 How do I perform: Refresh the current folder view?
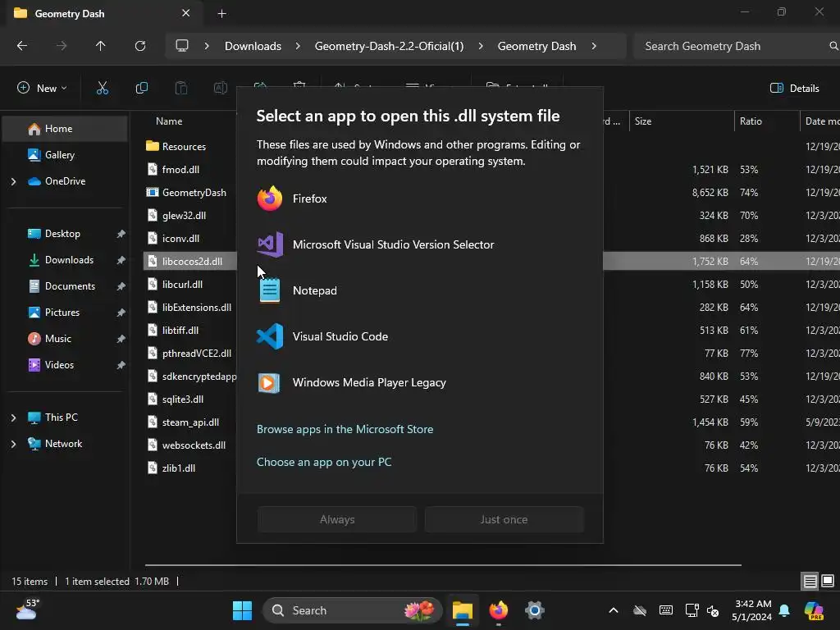140,46
